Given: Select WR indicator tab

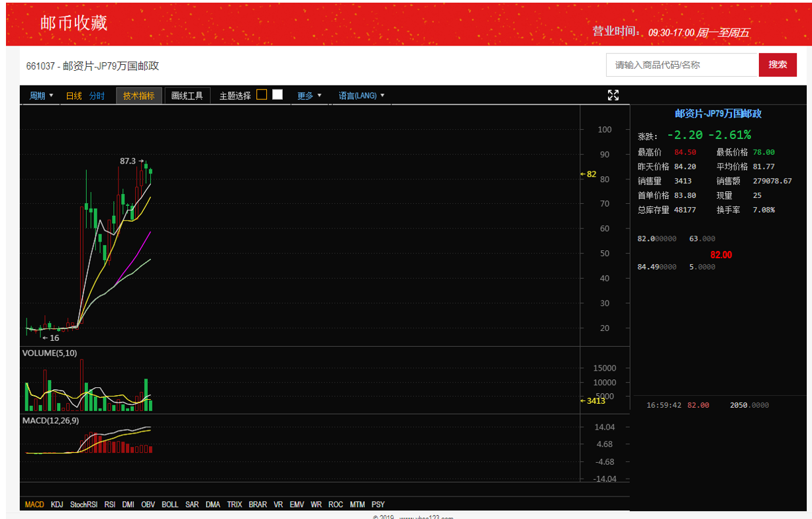Looking at the screenshot, I should point(317,504).
